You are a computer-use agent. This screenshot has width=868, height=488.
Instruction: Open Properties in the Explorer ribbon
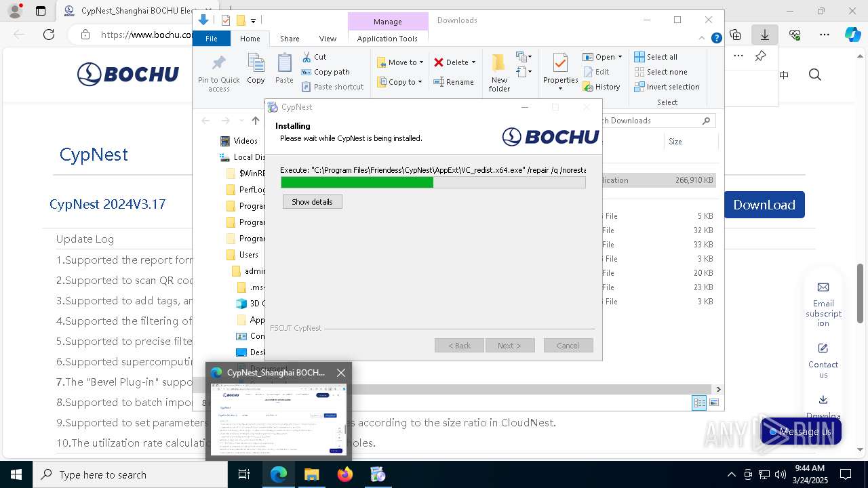[x=560, y=72]
